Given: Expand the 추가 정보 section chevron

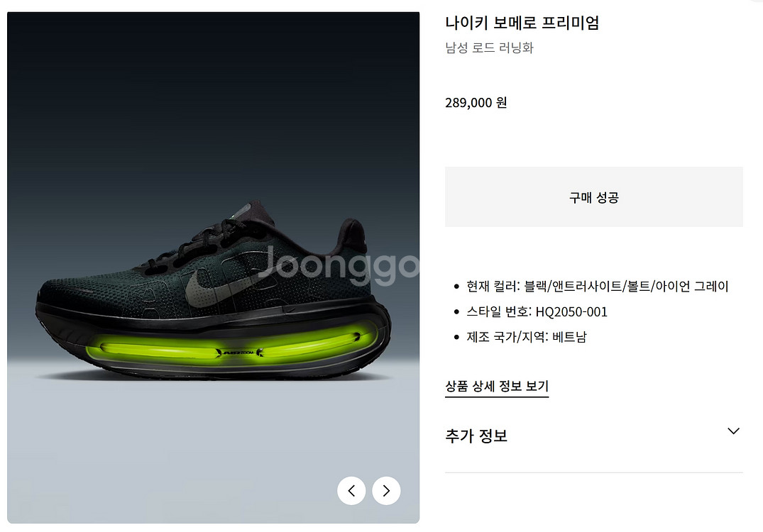Looking at the screenshot, I should coord(733,431).
